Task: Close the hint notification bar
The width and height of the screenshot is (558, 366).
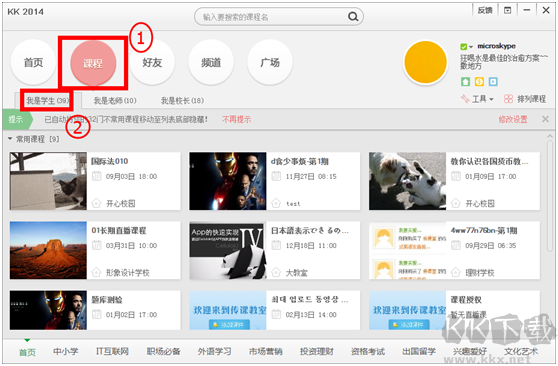Action: tap(545, 119)
